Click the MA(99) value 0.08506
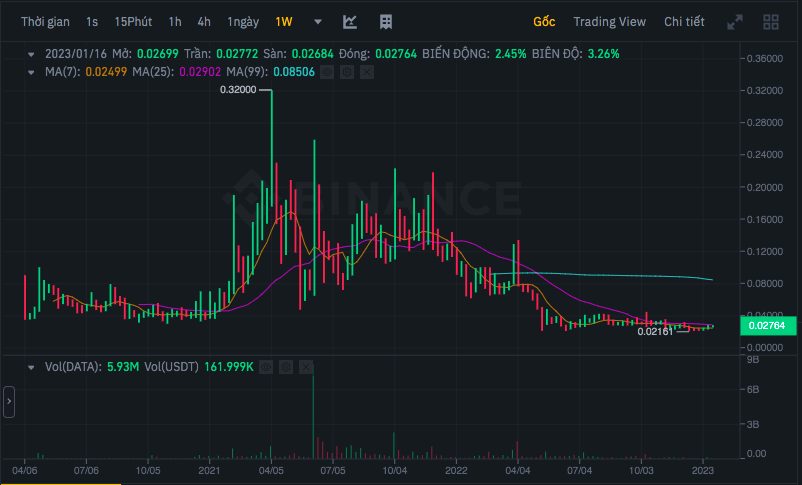 [x=294, y=72]
